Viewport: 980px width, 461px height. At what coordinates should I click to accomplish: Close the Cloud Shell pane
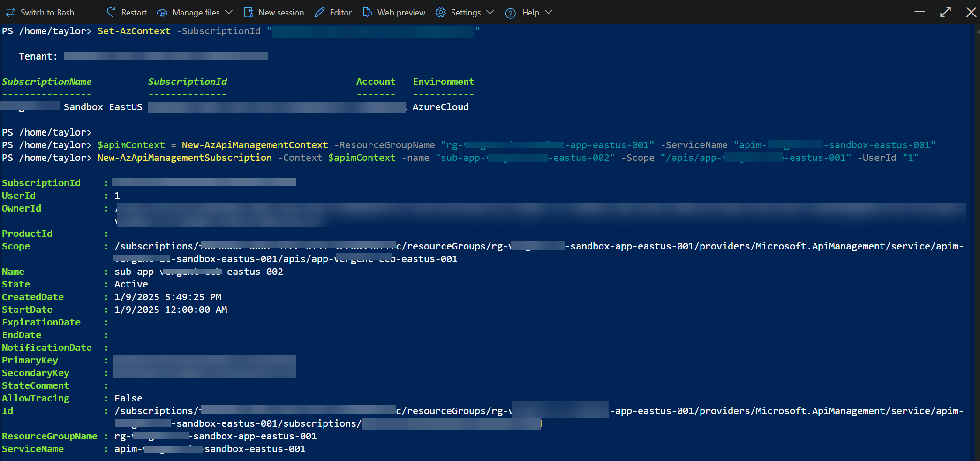coord(971,12)
